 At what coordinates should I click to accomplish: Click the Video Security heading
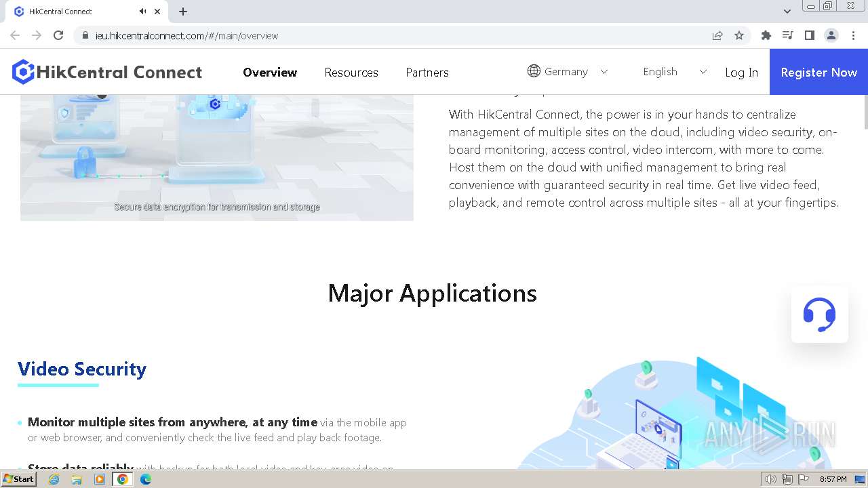pyautogui.click(x=82, y=369)
